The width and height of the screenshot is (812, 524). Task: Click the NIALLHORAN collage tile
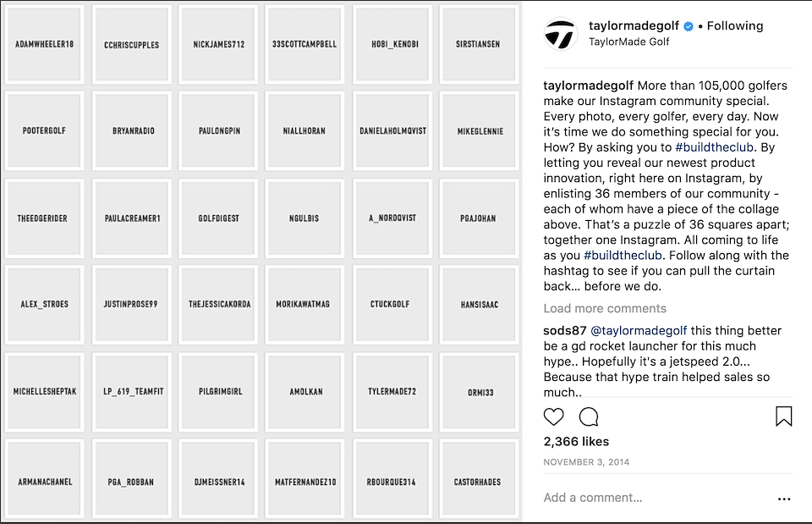[304, 131]
